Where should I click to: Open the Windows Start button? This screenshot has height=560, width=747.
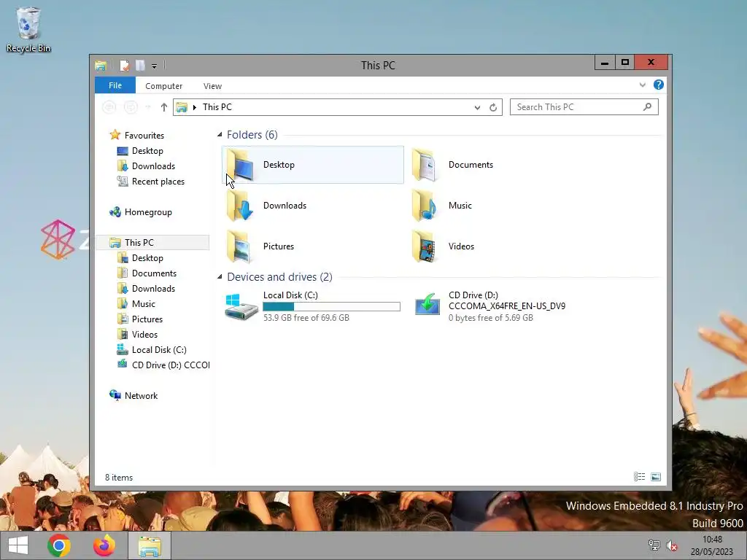18,545
